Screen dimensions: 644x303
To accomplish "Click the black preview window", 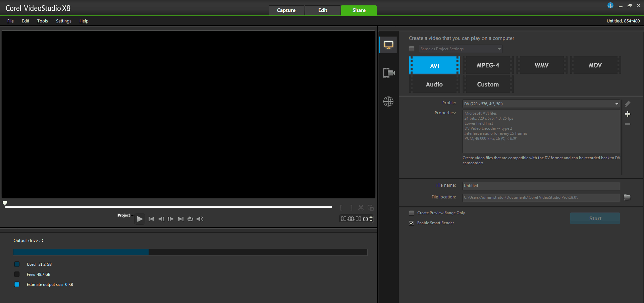I will [x=189, y=114].
